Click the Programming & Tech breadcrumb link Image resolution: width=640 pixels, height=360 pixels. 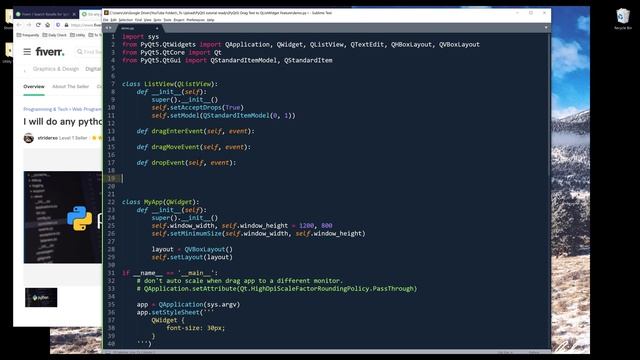pos(46,109)
